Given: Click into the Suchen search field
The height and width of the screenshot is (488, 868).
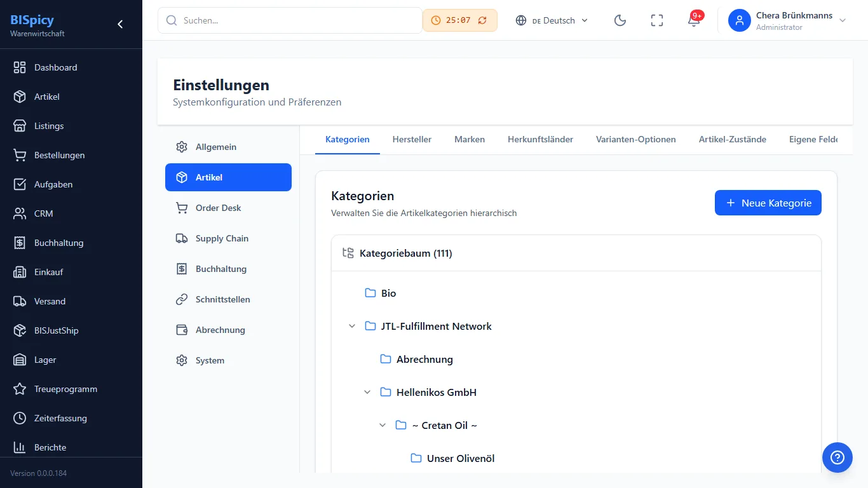Looking at the screenshot, I should 290,20.
